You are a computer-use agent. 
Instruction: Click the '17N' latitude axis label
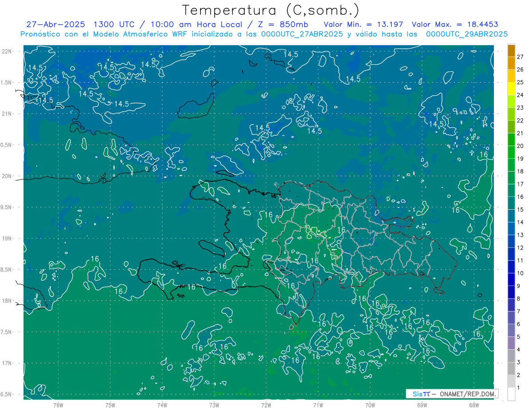pyautogui.click(x=7, y=363)
